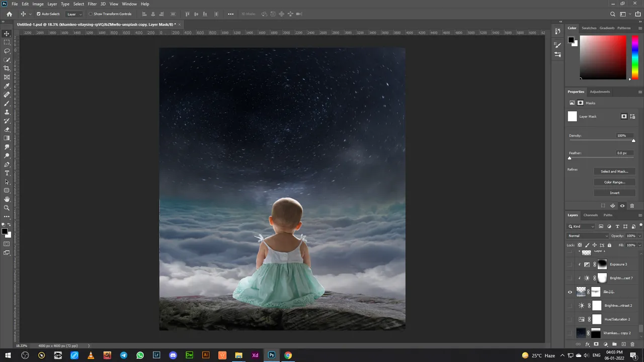Hide the file (1) layer
Image resolution: width=644 pixels, height=362 pixels.
click(x=570, y=292)
